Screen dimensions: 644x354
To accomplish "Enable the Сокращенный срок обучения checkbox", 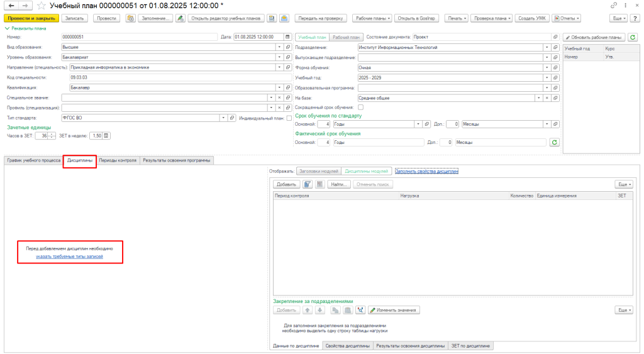I will [x=360, y=108].
